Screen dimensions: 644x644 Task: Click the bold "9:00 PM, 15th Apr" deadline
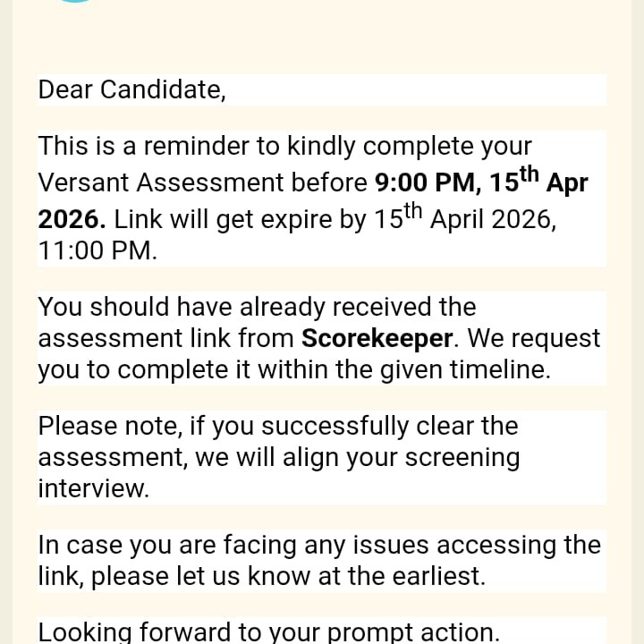coord(480,182)
